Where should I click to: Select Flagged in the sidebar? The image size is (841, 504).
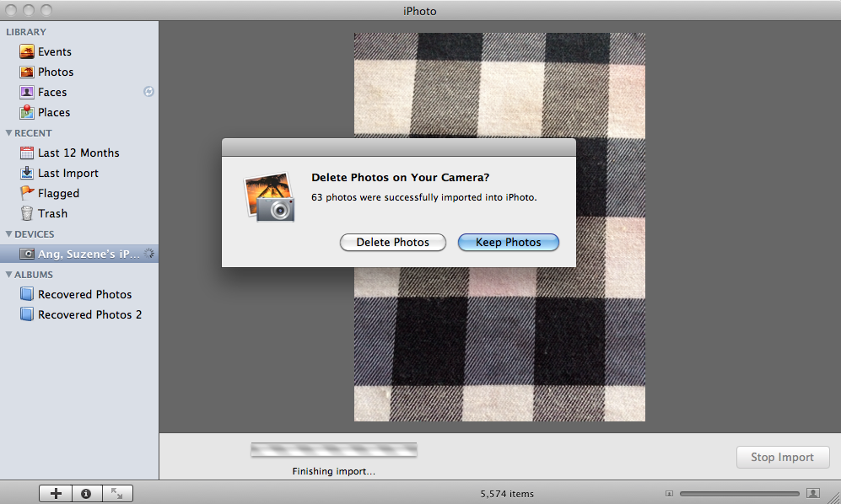point(79,193)
